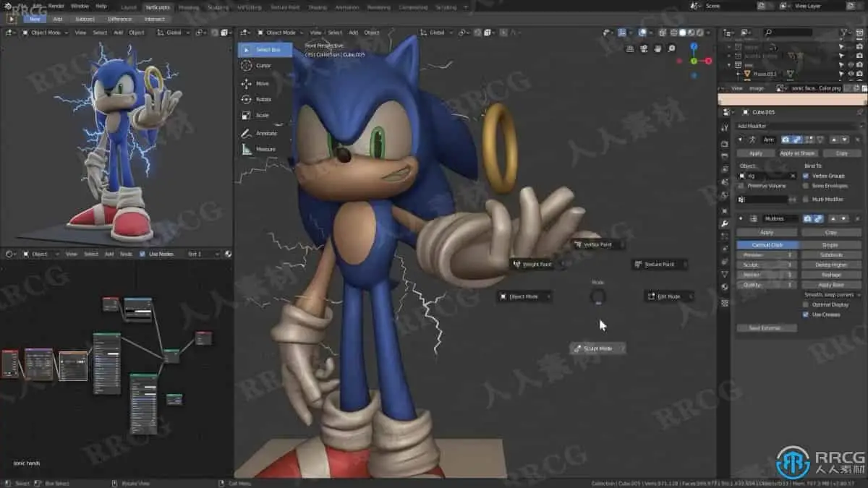Select the Simple subdivision type
The height and width of the screenshot is (488, 868).
(x=831, y=245)
